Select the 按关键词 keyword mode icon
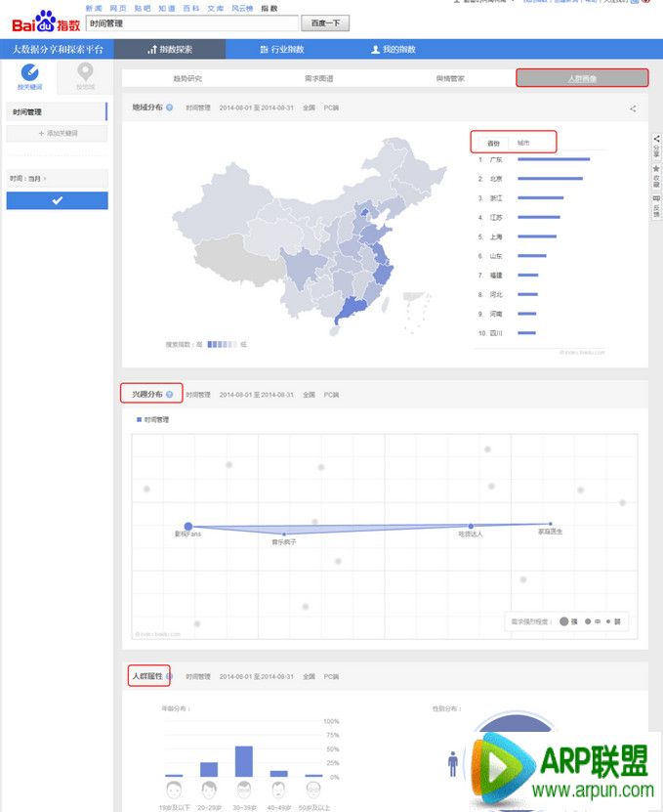The height and width of the screenshot is (812, 663). (x=29, y=73)
